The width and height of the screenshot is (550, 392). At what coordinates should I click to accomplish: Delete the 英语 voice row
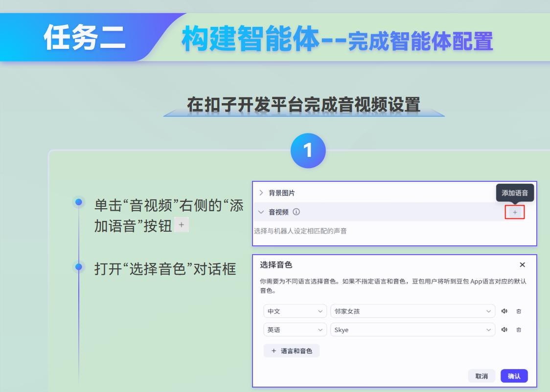tap(519, 329)
